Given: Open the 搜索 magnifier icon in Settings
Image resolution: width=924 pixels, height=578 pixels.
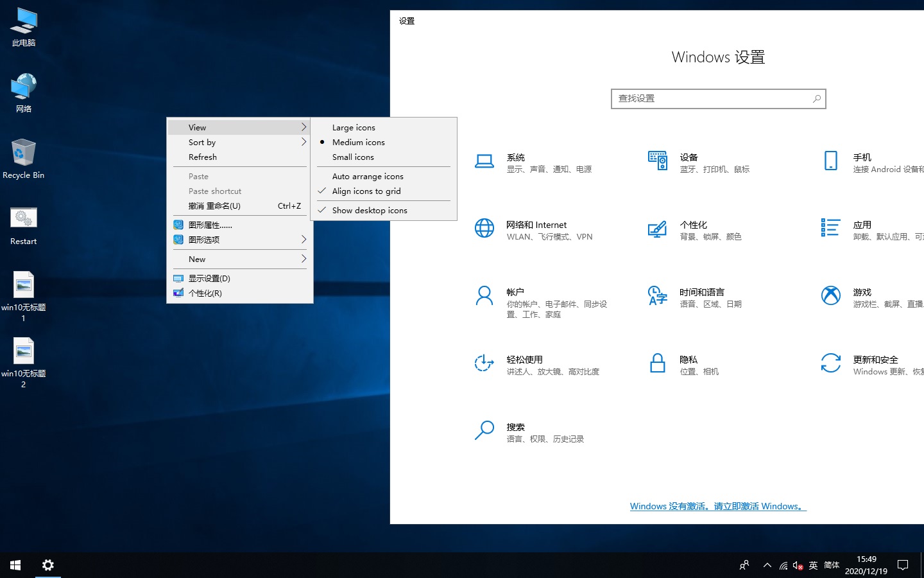Looking at the screenshot, I should pos(484,430).
